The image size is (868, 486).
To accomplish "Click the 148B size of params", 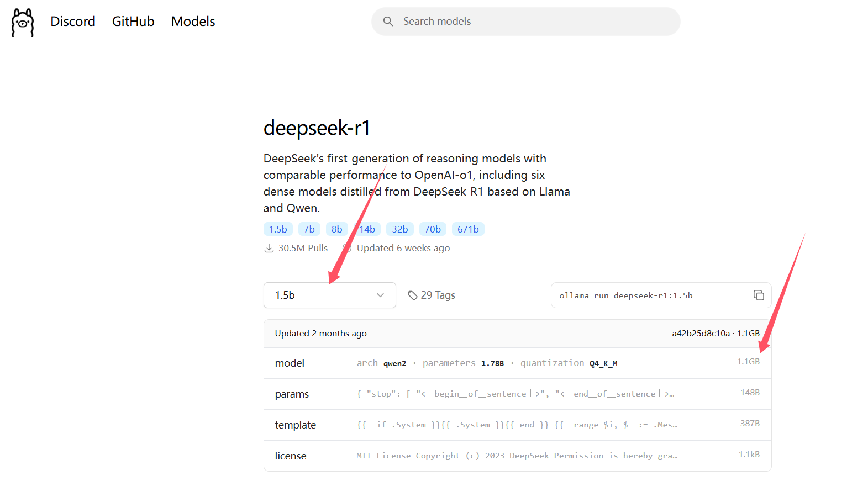I will 750,393.
